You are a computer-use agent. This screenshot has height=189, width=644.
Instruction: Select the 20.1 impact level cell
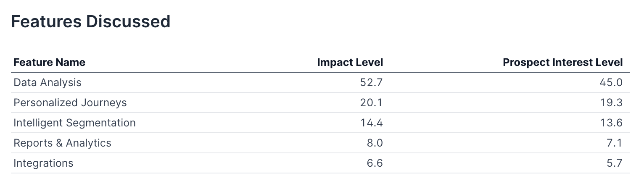(371, 103)
